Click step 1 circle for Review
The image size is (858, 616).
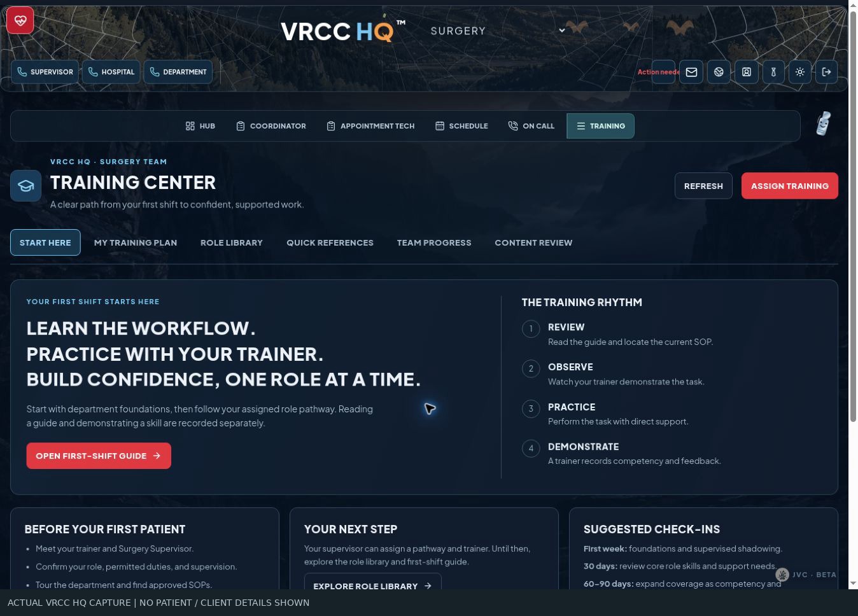pyautogui.click(x=531, y=328)
